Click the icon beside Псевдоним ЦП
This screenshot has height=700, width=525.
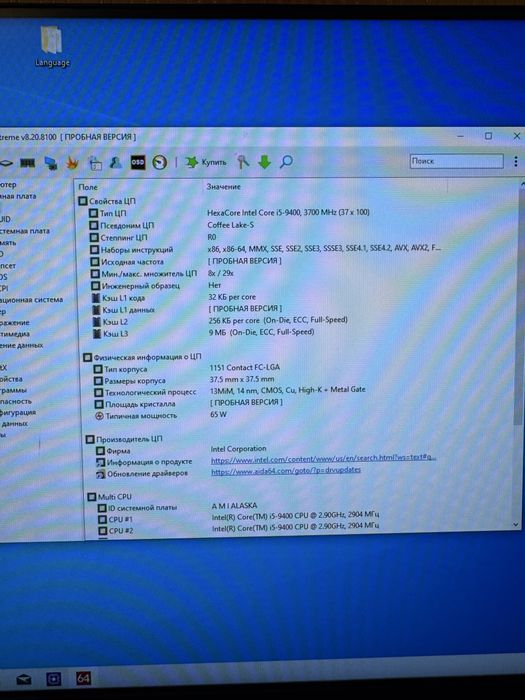pos(93,225)
